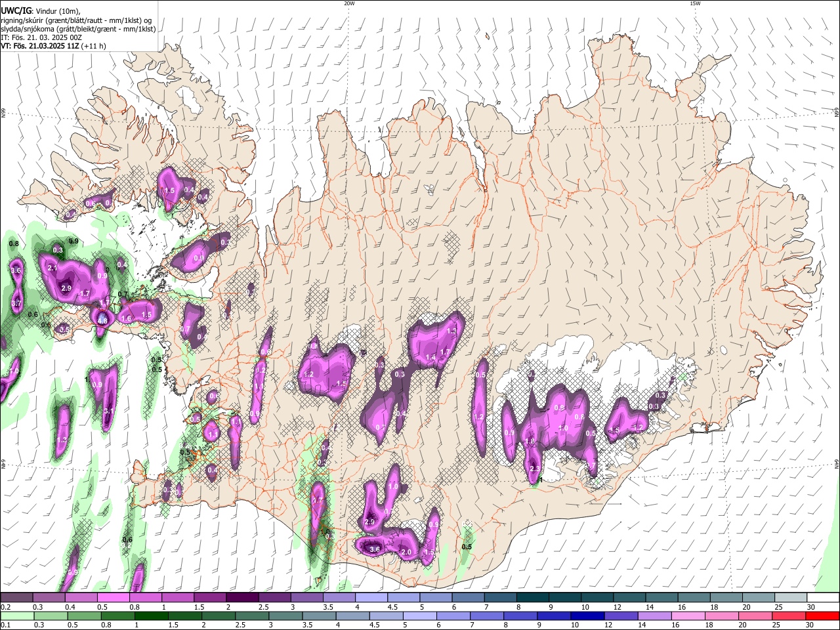Click the 15W longitude label
This screenshot has width=840, height=630.
pyautogui.click(x=695, y=3)
